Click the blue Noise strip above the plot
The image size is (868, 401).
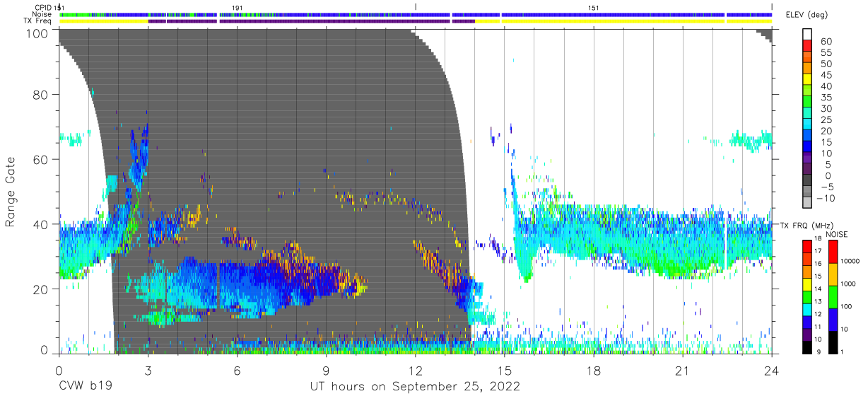tap(415, 14)
